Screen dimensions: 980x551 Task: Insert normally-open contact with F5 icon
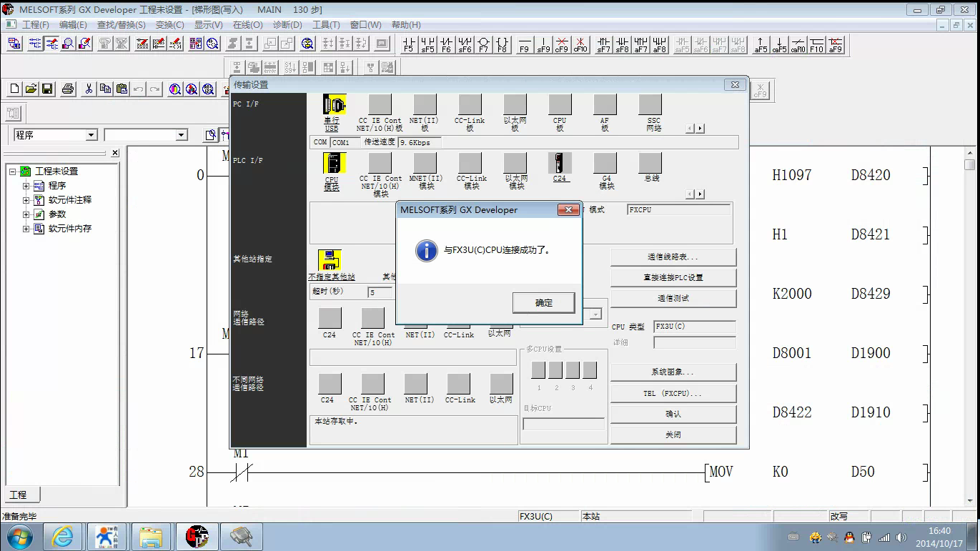pyautogui.click(x=409, y=45)
